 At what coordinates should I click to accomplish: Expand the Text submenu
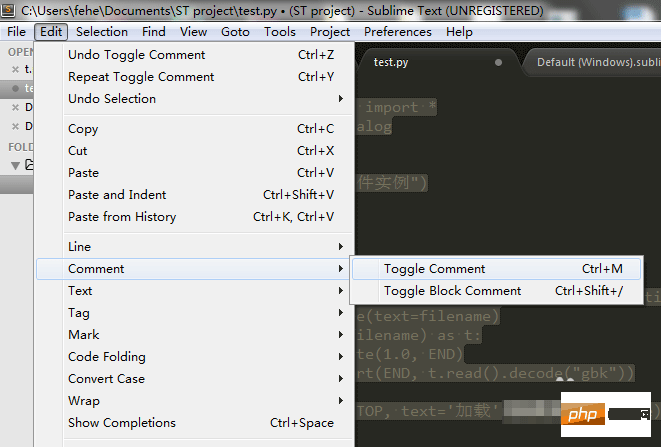coord(194,291)
